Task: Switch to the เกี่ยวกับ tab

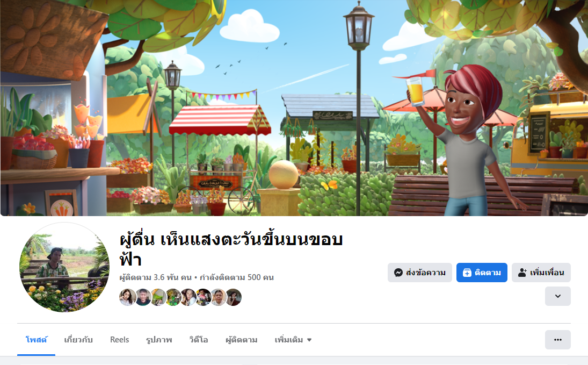Action: 78,340
